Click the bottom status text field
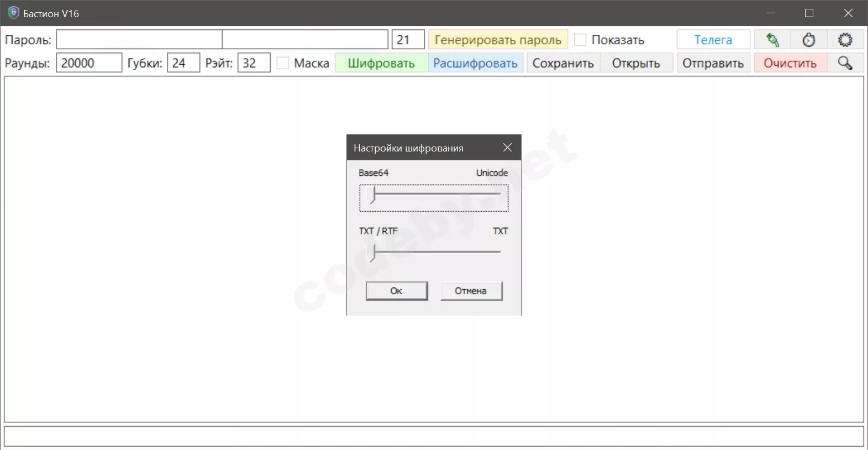The width and height of the screenshot is (868, 450). point(434,436)
